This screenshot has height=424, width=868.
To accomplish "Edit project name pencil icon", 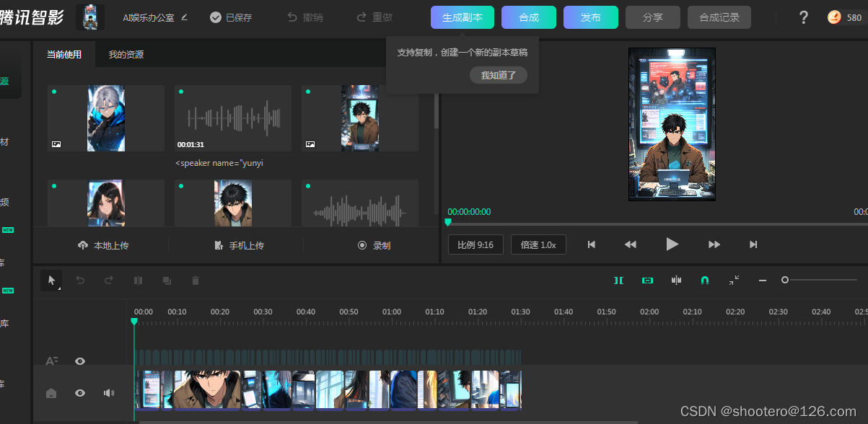I will tap(184, 17).
